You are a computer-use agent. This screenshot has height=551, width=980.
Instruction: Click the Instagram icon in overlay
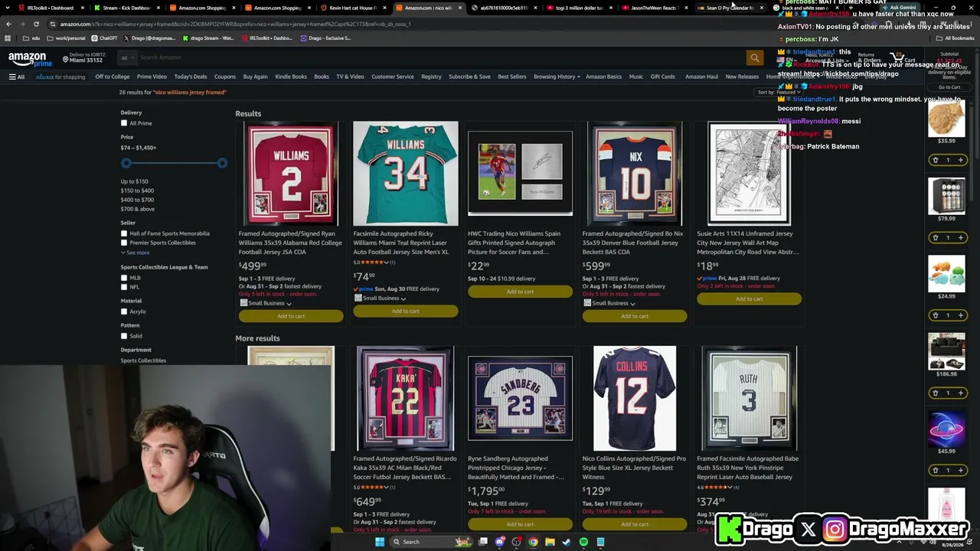(x=835, y=529)
